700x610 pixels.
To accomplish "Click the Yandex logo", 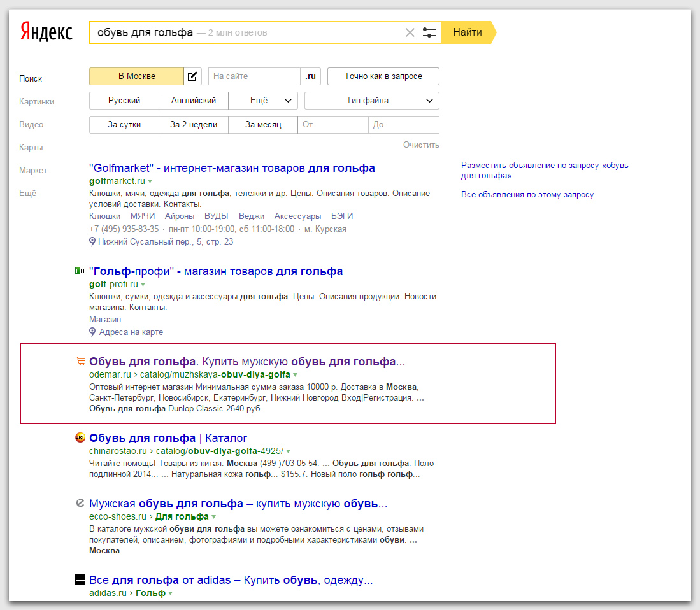I will 46,32.
